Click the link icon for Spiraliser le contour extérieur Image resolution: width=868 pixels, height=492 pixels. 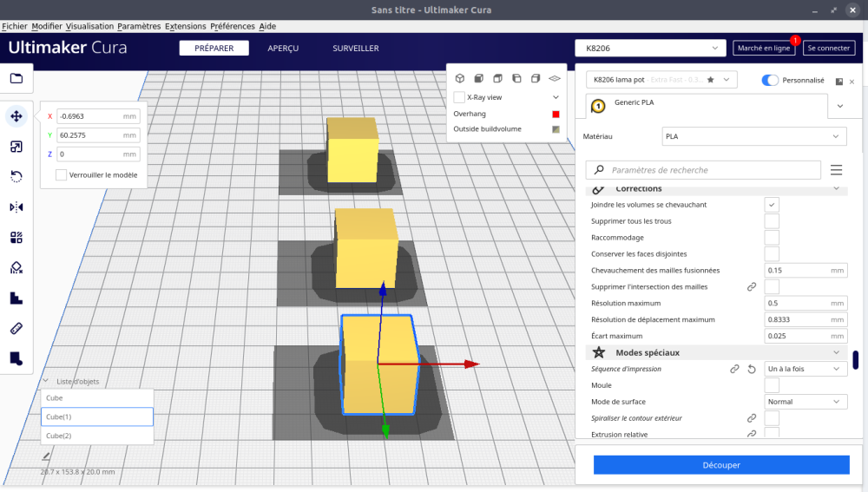click(752, 418)
